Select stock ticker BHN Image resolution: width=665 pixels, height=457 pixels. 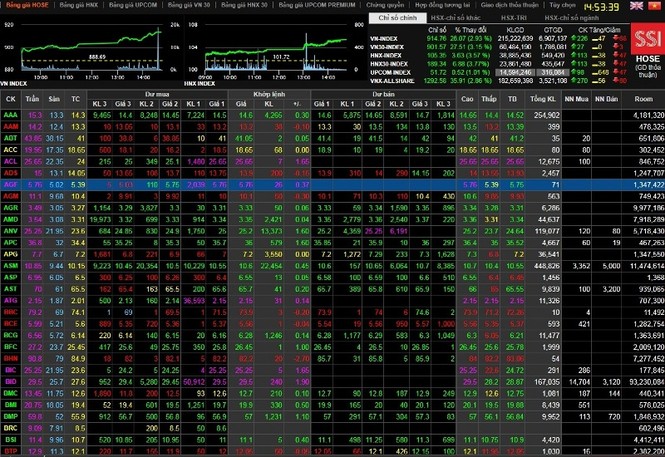pyautogui.click(x=11, y=359)
